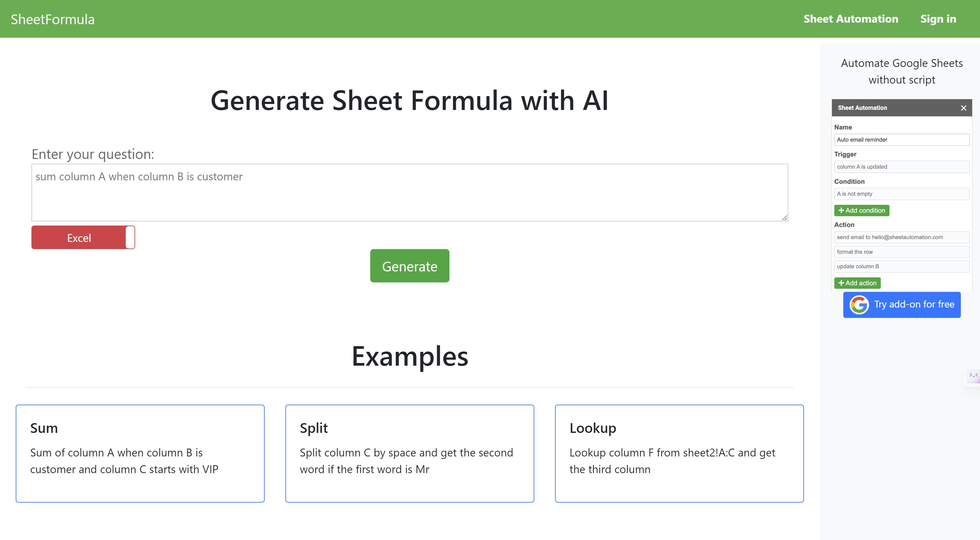The image size is (980, 540).
Task: Edit the Auto email reminder name field
Action: (x=902, y=139)
